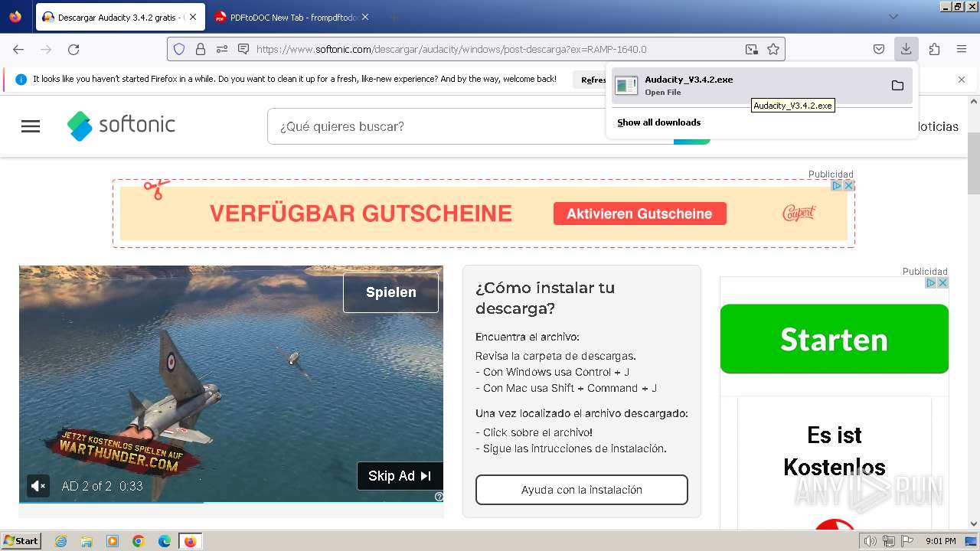Open the Windows Start menu

(21, 541)
